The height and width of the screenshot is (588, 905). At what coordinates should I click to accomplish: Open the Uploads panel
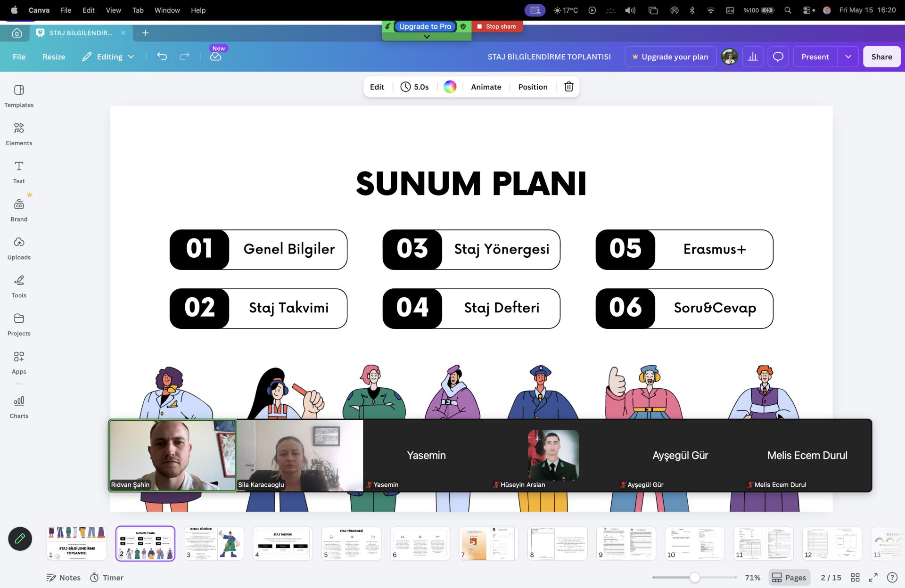(x=19, y=249)
